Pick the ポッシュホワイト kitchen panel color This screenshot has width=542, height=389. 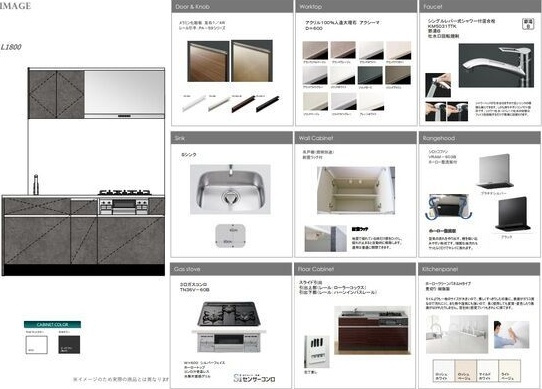[x=444, y=371]
